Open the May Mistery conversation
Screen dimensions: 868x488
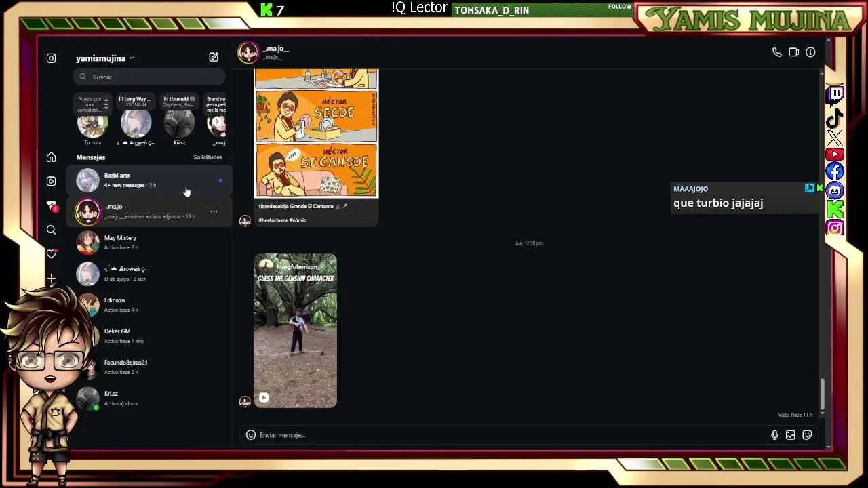pos(149,243)
